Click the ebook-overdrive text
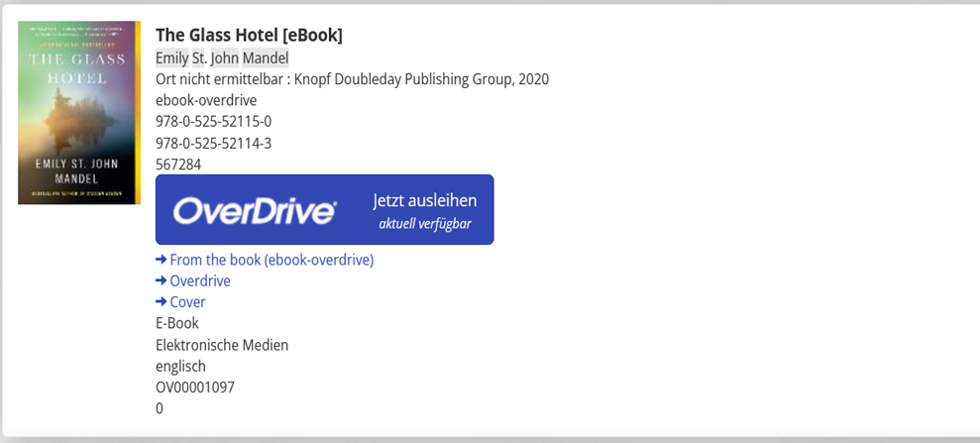Screen dimensions: 980x443 coord(206,101)
